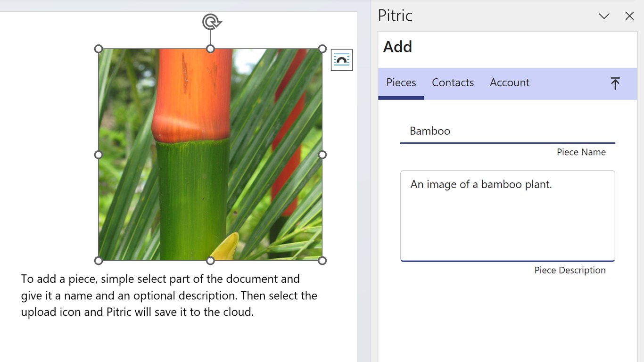Click the image rotation handle
This screenshot has height=362, width=644.
click(x=211, y=22)
